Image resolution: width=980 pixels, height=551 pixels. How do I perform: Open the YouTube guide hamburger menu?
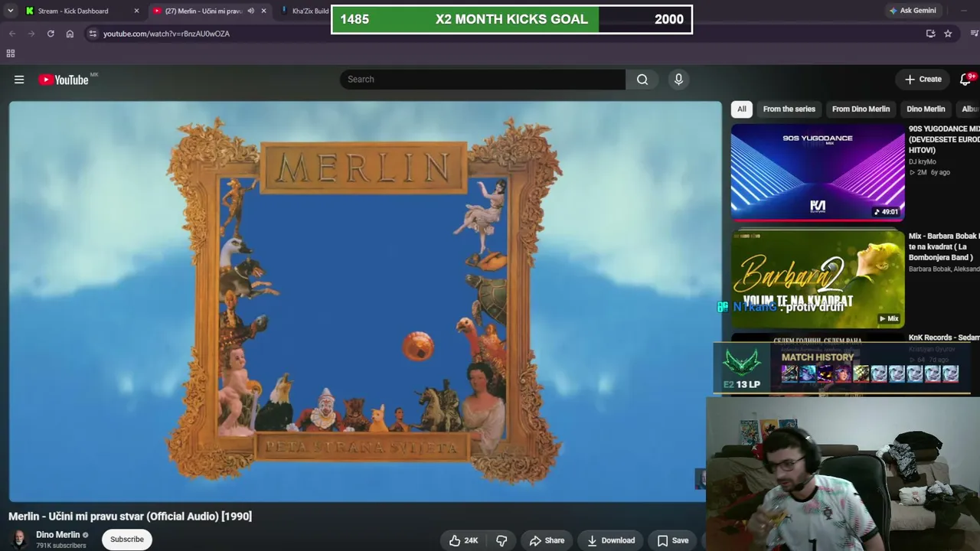click(x=19, y=80)
